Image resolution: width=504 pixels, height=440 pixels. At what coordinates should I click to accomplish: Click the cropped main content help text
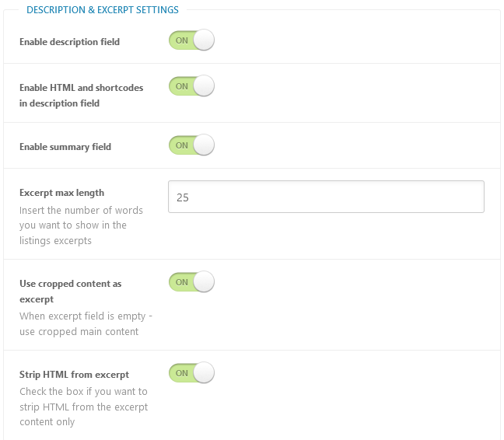coord(86,323)
